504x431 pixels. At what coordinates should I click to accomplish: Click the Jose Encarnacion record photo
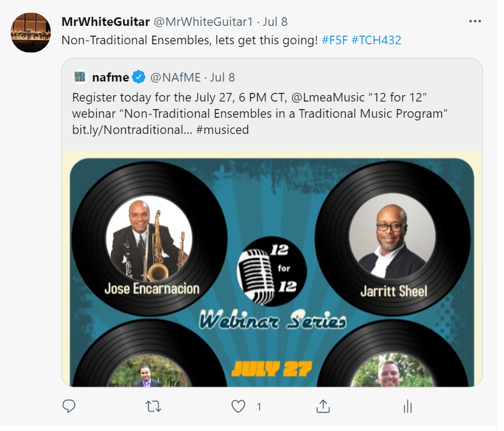[149, 239]
